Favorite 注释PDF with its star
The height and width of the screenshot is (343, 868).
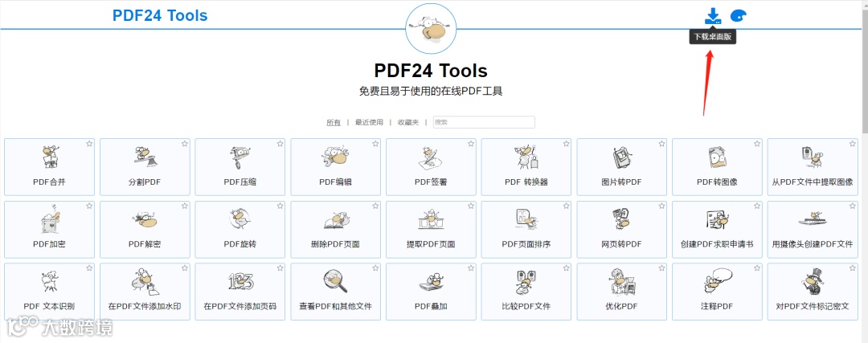pyautogui.click(x=757, y=268)
